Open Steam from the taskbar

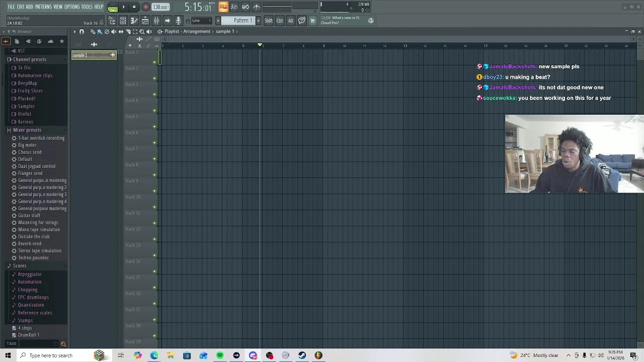coord(302,355)
